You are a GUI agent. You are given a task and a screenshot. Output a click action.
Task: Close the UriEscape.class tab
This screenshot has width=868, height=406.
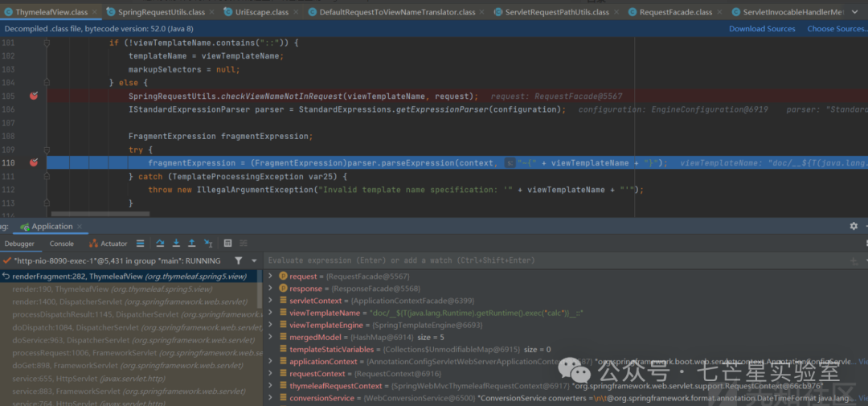(x=297, y=11)
